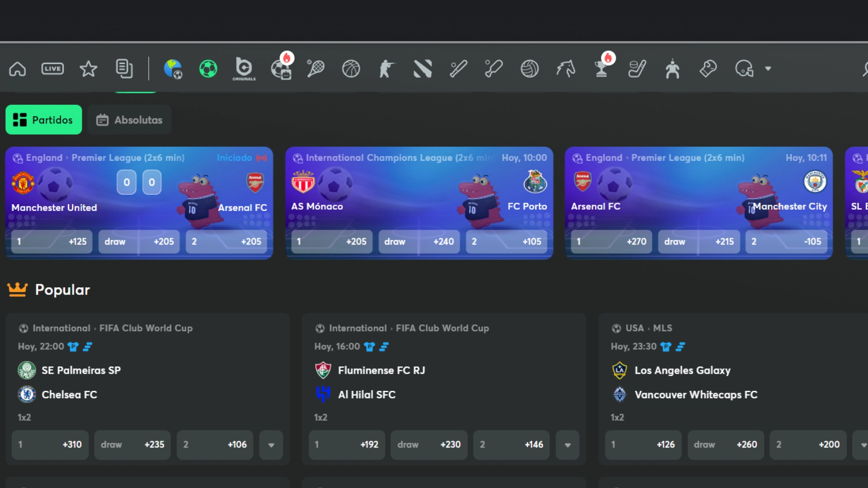Switch to the Absolutas tab
The height and width of the screenshot is (488, 868).
click(x=129, y=120)
